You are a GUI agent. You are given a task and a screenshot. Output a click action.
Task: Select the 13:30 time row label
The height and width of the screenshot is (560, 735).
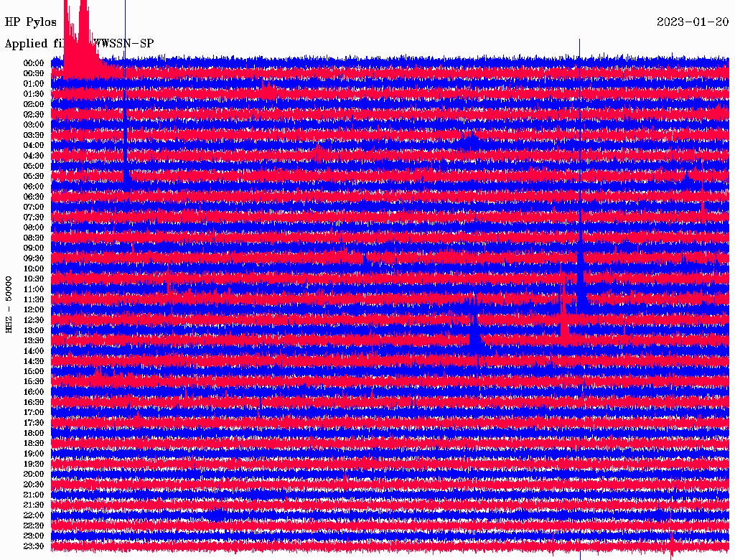[x=34, y=340]
